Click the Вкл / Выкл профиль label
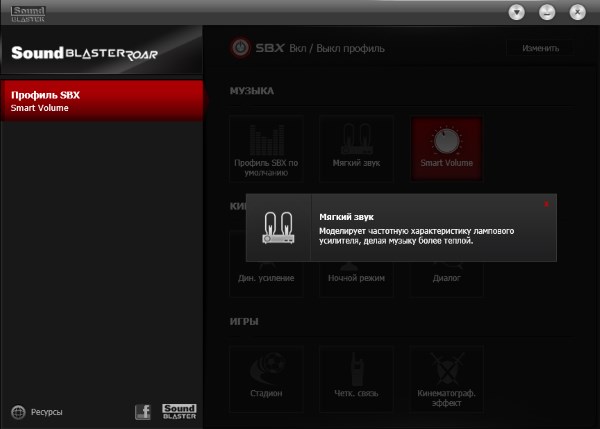 click(x=337, y=49)
